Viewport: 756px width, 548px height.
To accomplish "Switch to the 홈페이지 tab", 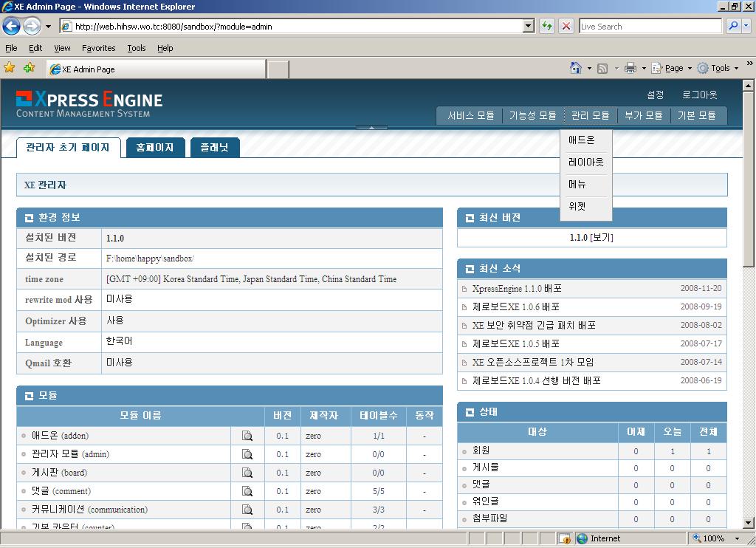I will coord(155,148).
